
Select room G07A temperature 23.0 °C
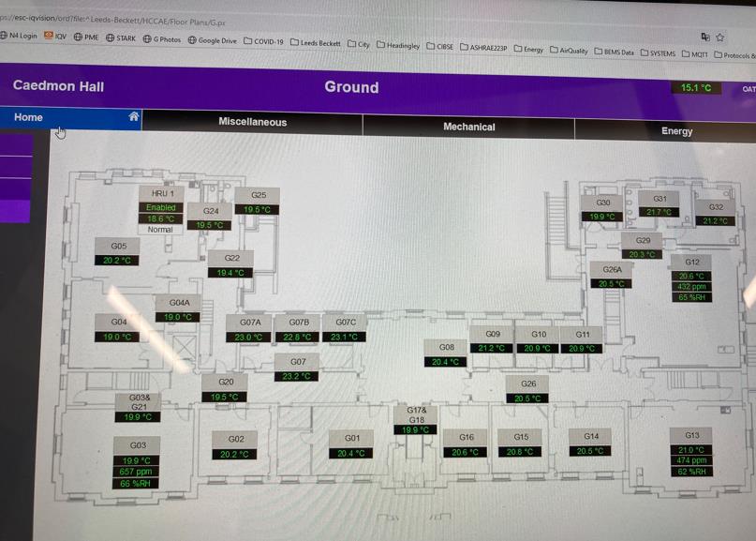(248, 337)
